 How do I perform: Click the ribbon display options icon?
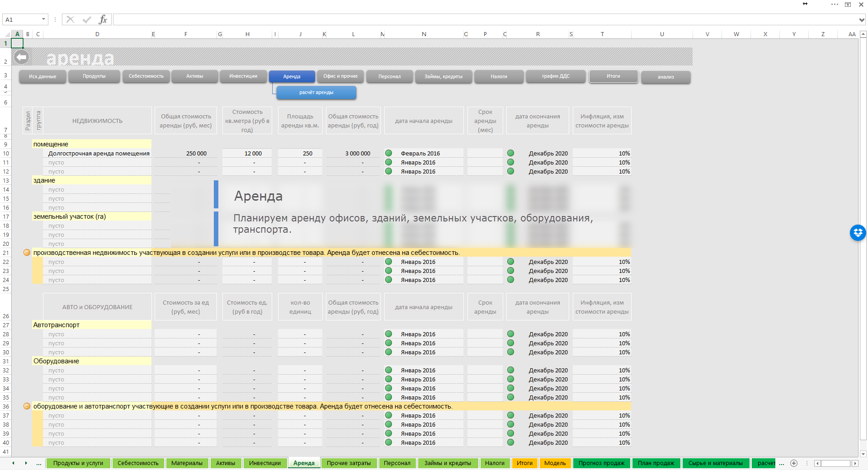848,5
